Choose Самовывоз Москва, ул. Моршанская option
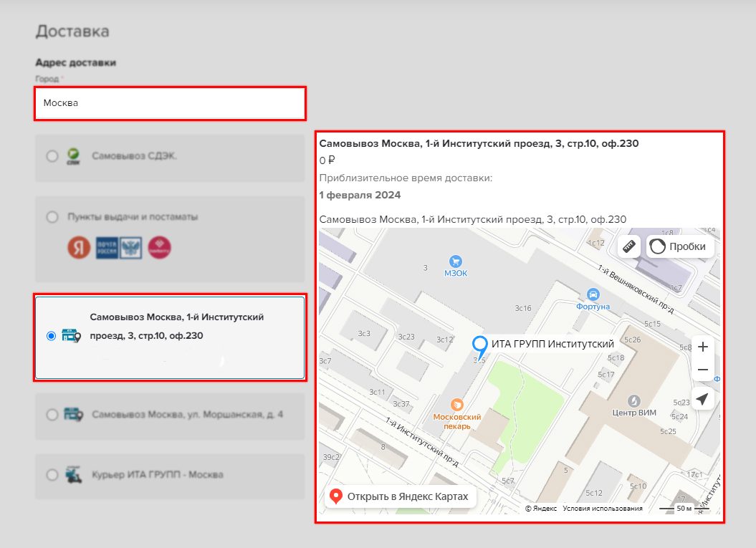Image resolution: width=756 pixels, height=548 pixels. pos(52,414)
